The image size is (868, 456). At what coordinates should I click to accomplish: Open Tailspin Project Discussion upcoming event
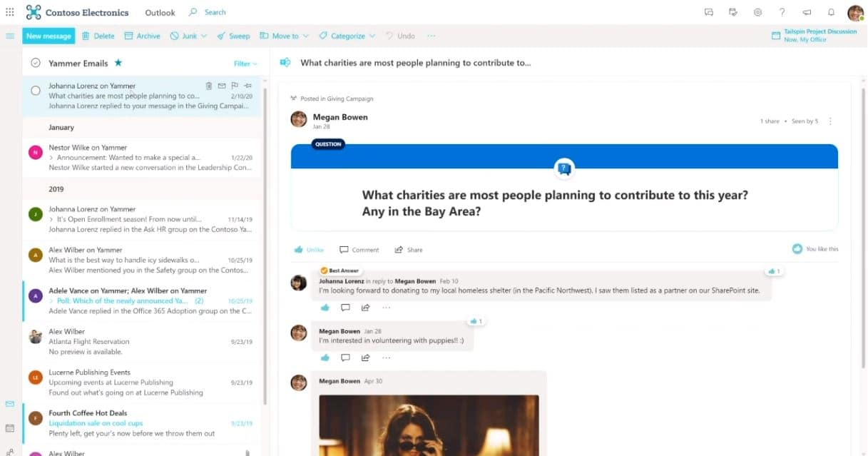click(x=814, y=36)
